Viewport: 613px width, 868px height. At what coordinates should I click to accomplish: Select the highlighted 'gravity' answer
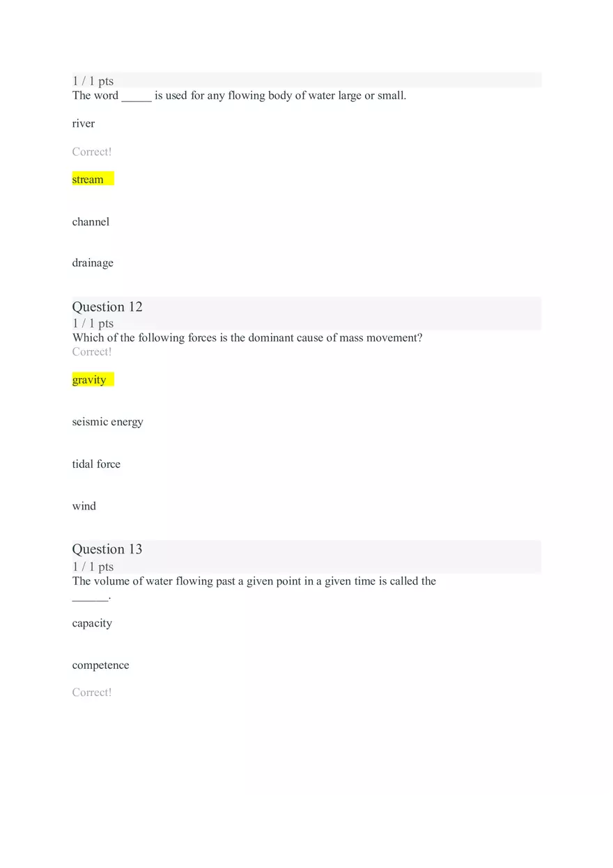(x=93, y=380)
